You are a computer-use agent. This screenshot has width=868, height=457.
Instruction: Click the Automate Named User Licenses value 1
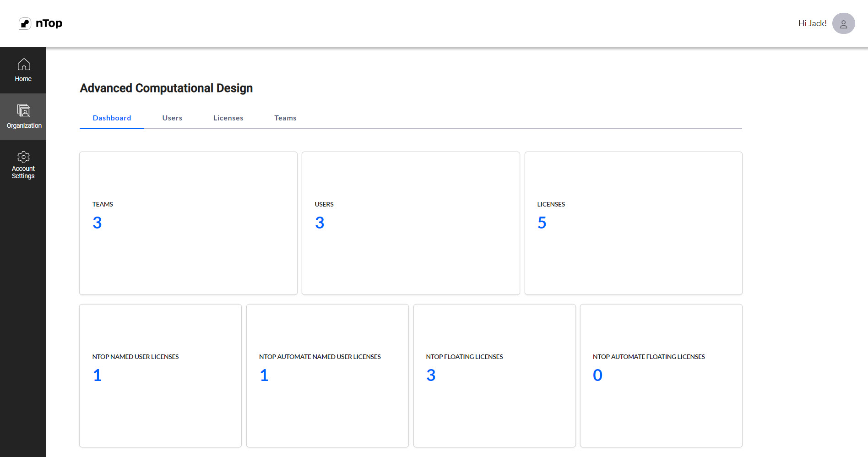264,375
